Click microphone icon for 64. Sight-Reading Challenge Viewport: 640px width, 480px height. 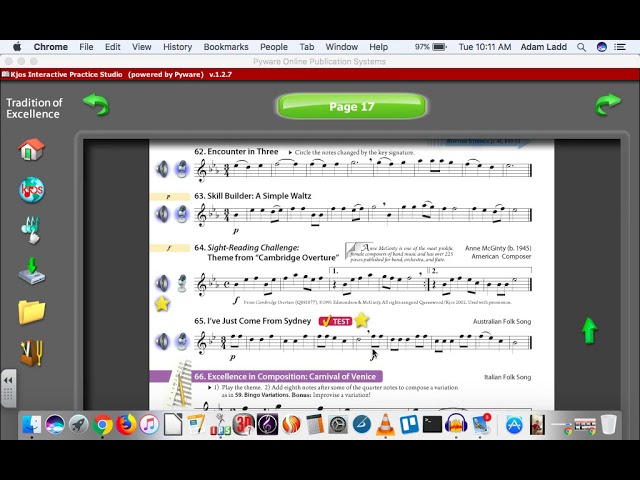(182, 283)
